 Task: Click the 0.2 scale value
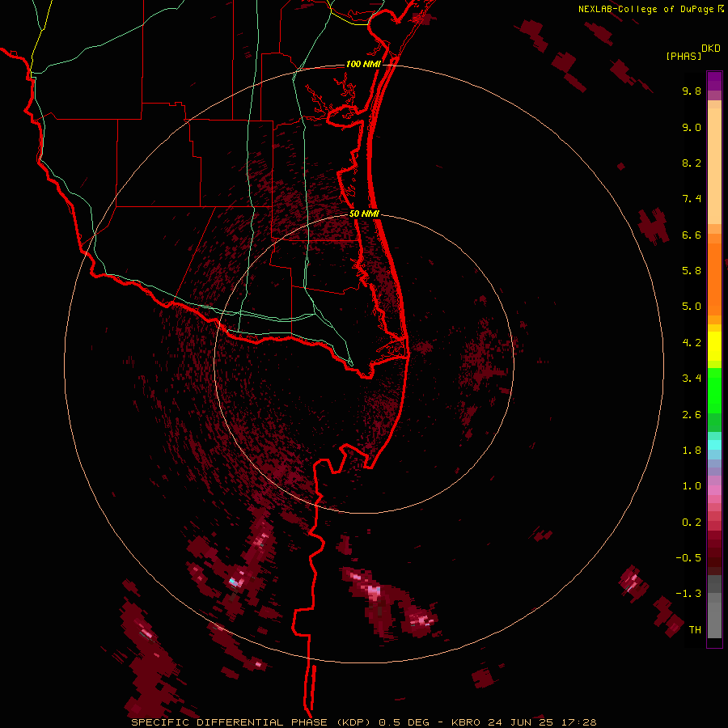(x=692, y=523)
